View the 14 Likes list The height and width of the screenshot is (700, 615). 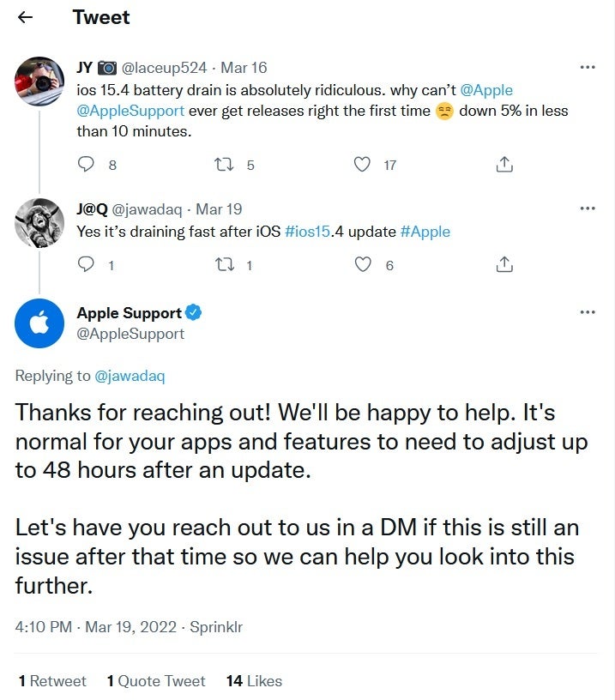pyautogui.click(x=254, y=681)
